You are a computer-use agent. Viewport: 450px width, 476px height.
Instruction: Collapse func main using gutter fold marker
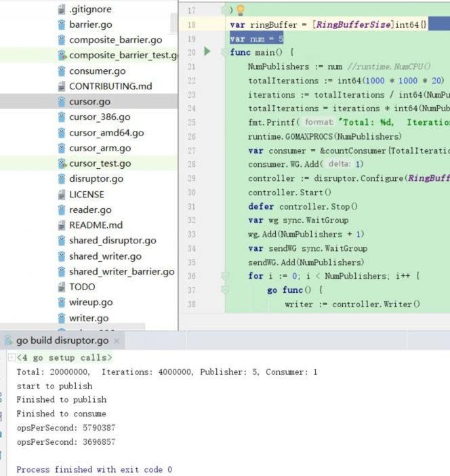(x=225, y=52)
